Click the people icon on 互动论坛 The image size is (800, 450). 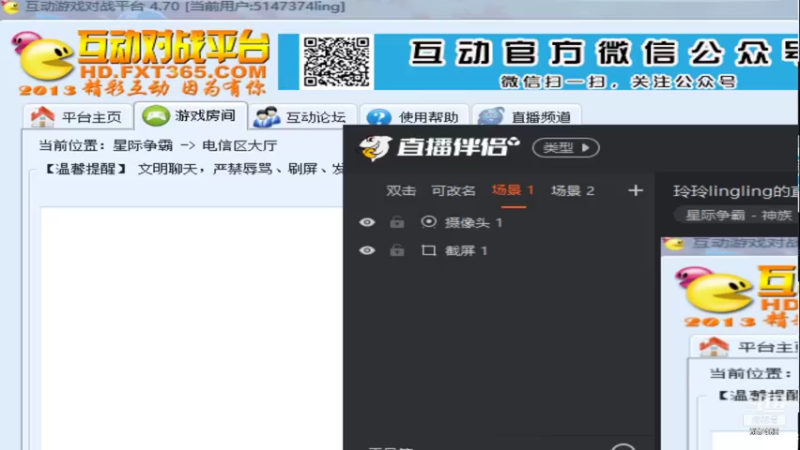pos(267,117)
